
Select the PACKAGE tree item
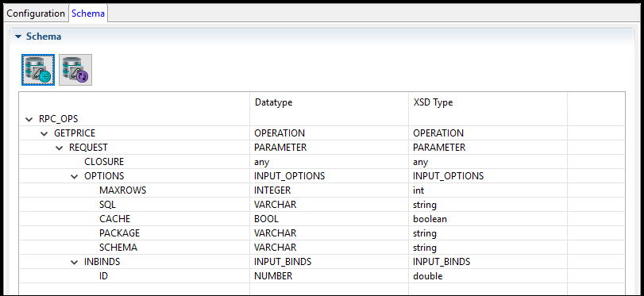pyautogui.click(x=120, y=233)
